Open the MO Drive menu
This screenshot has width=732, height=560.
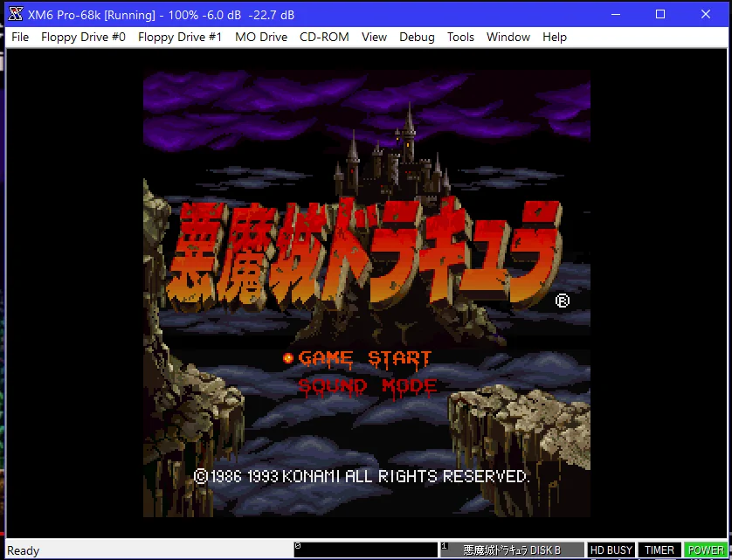(x=261, y=37)
